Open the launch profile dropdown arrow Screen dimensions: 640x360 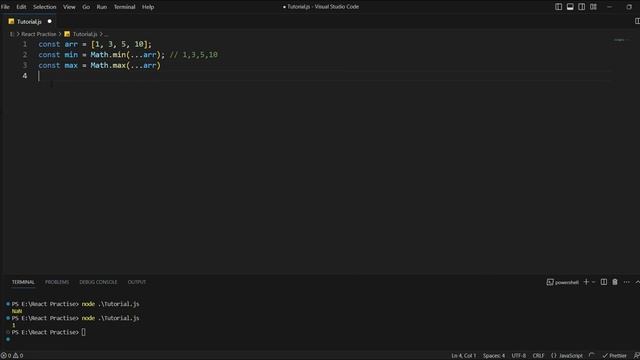point(593,282)
